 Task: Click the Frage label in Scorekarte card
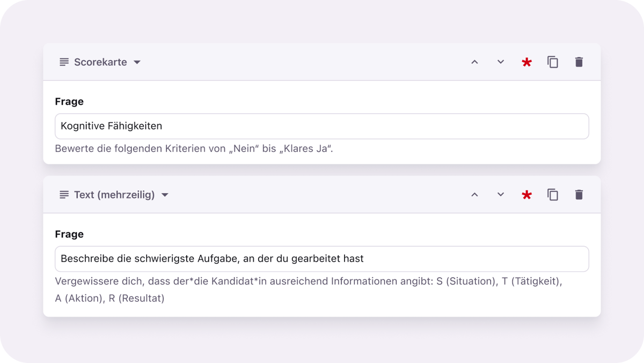point(69,101)
